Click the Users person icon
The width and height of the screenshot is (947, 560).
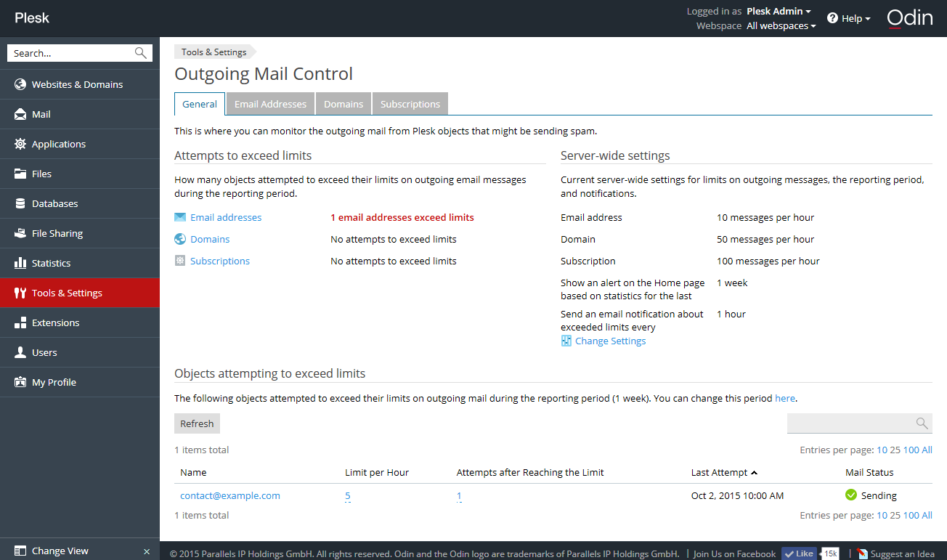[x=20, y=352]
